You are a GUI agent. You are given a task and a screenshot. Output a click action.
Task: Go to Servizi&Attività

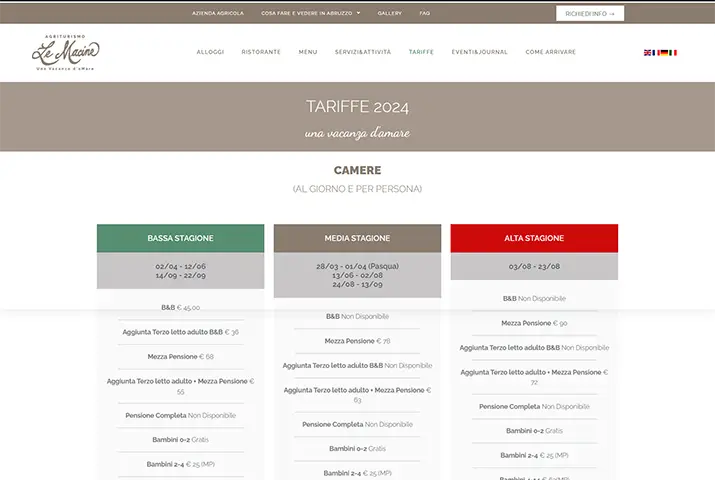(x=363, y=52)
